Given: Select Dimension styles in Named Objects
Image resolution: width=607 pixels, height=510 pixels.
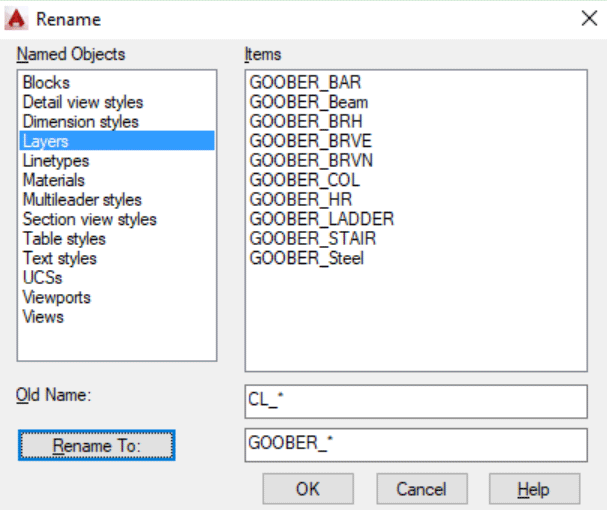Looking at the screenshot, I should coord(81,122).
